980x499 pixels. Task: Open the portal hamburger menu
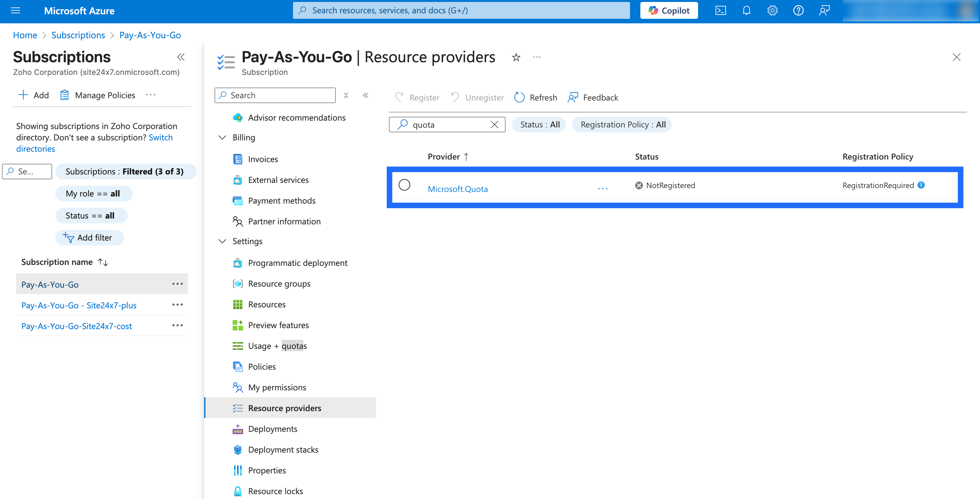tap(16, 10)
